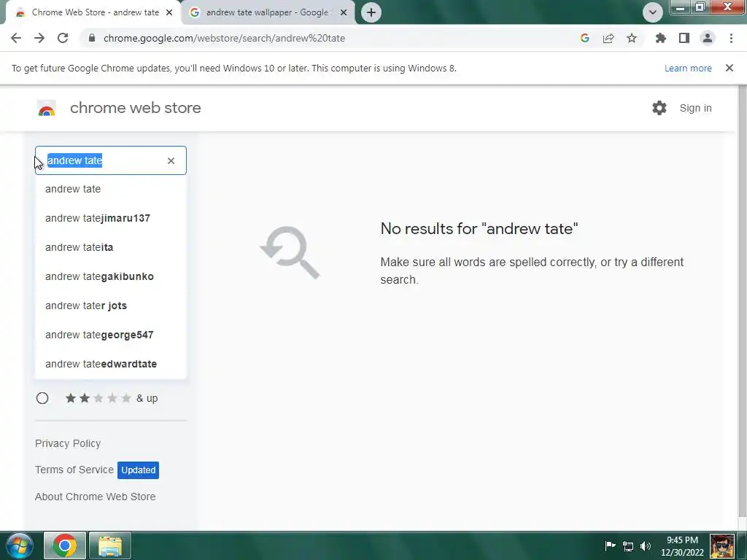Image resolution: width=747 pixels, height=560 pixels.
Task: Open File Explorer from the taskbar
Action: click(110, 545)
